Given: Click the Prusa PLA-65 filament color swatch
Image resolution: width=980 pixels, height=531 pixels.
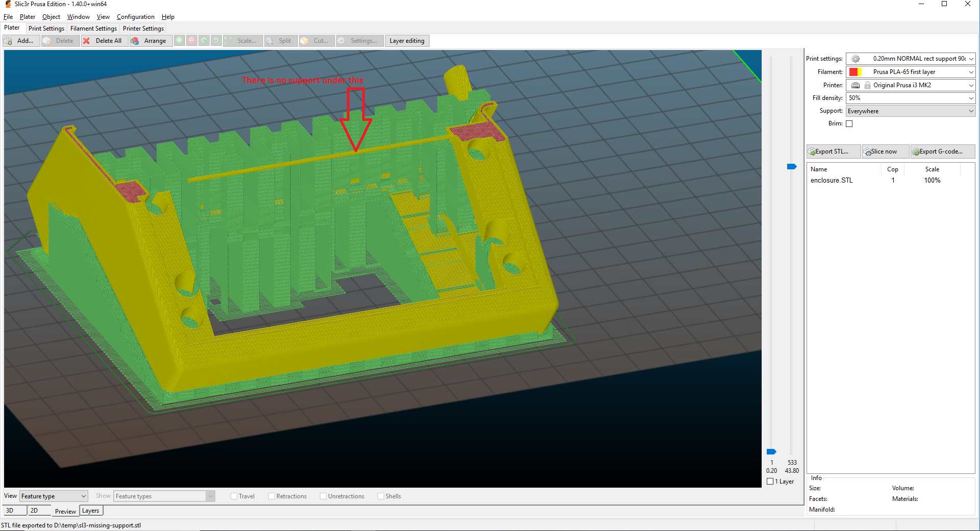Looking at the screenshot, I should point(855,71).
